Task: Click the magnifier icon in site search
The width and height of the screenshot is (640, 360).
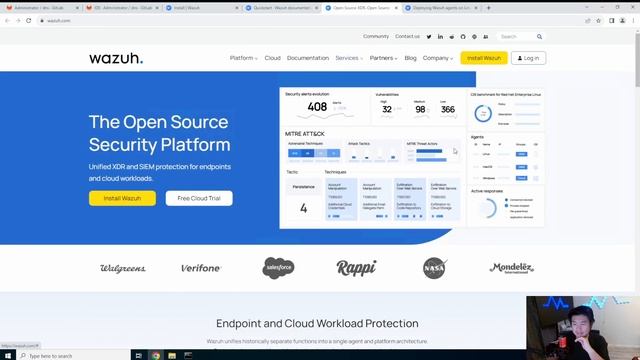Action: (x=539, y=37)
